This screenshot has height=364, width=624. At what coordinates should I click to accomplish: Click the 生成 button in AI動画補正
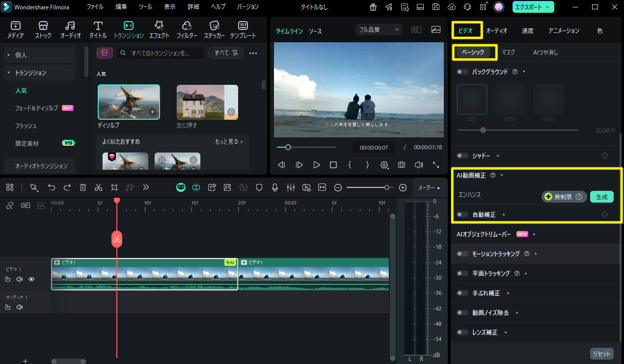click(601, 197)
